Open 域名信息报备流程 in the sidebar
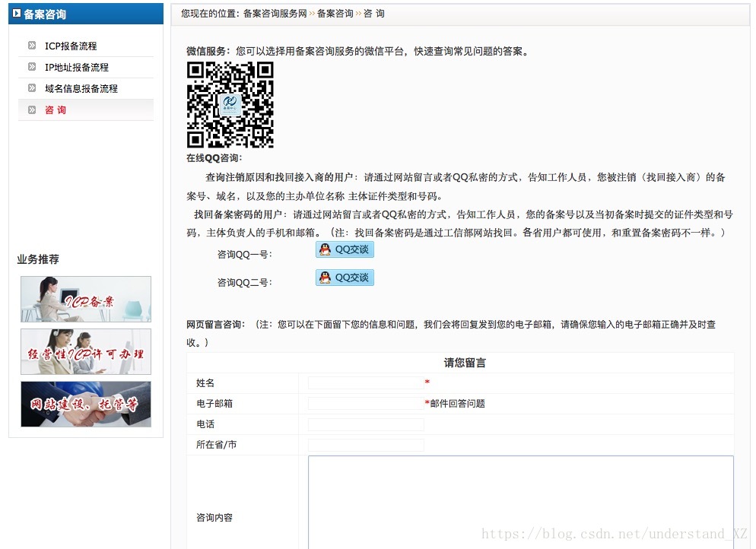756x549 pixels. [x=81, y=88]
